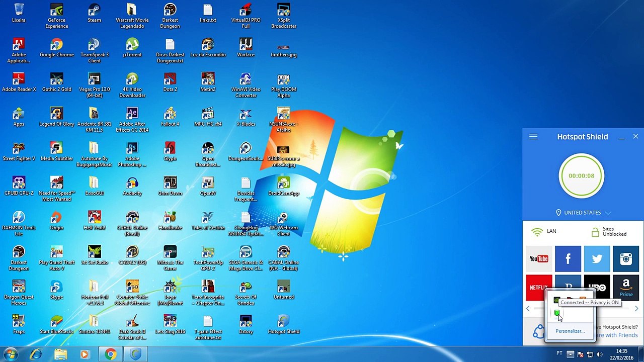The image size is (644, 362).
Task: Open the Windows Start button
Action: (x=11, y=354)
